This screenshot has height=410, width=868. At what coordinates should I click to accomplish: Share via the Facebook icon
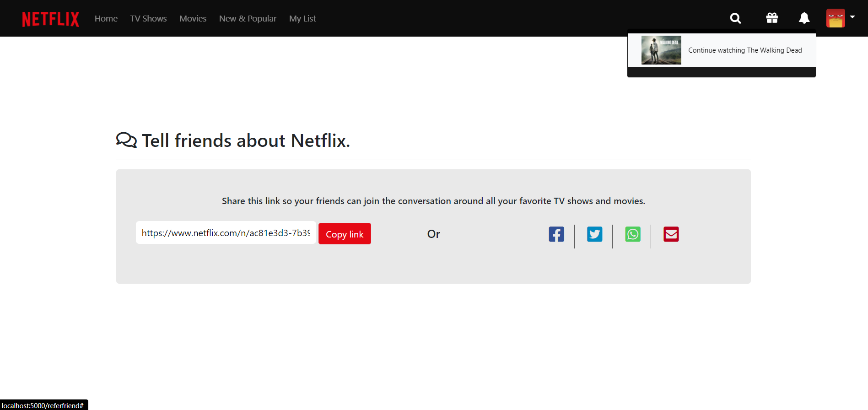(x=556, y=234)
